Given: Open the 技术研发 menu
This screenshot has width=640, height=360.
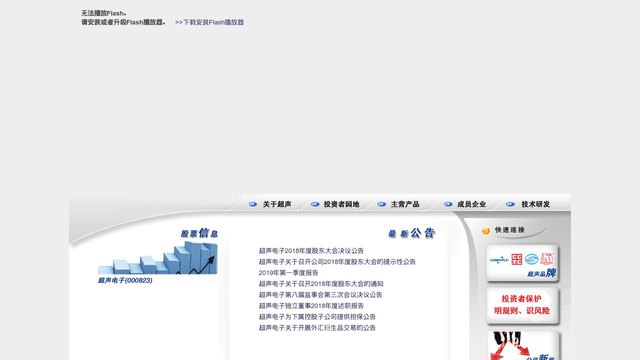Looking at the screenshot, I should pos(536,204).
